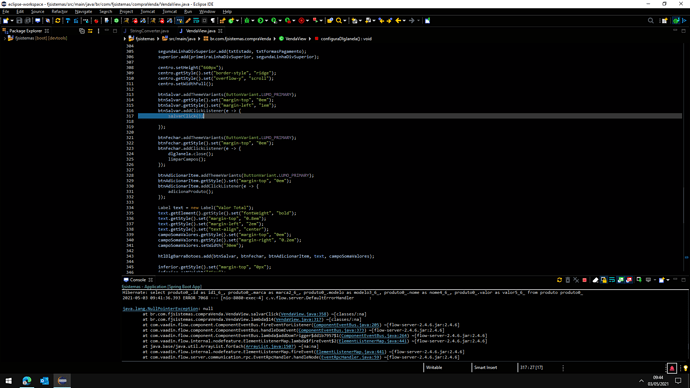Click the Save All toolbar icon
The height and width of the screenshot is (388, 690).
tap(28, 21)
